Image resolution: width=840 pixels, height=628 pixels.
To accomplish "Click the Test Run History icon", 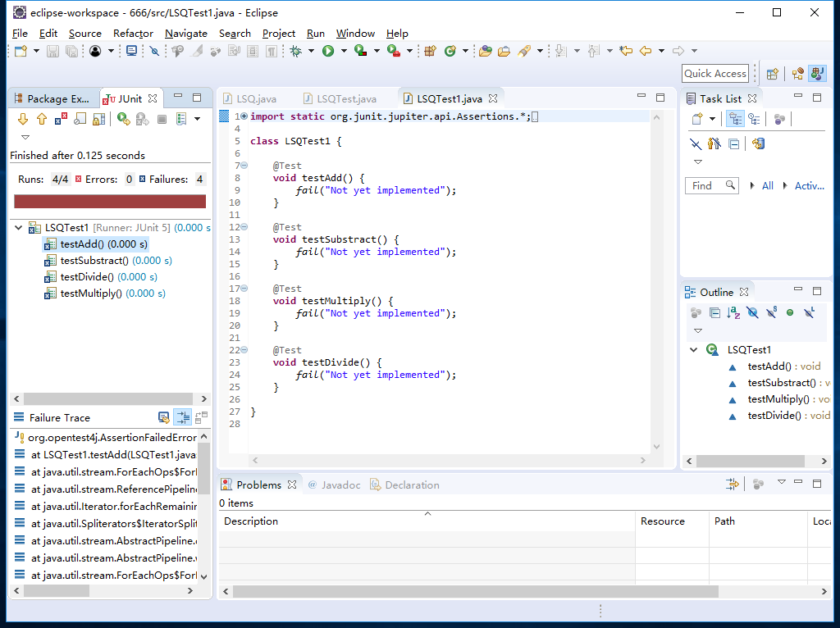I will pos(181,119).
